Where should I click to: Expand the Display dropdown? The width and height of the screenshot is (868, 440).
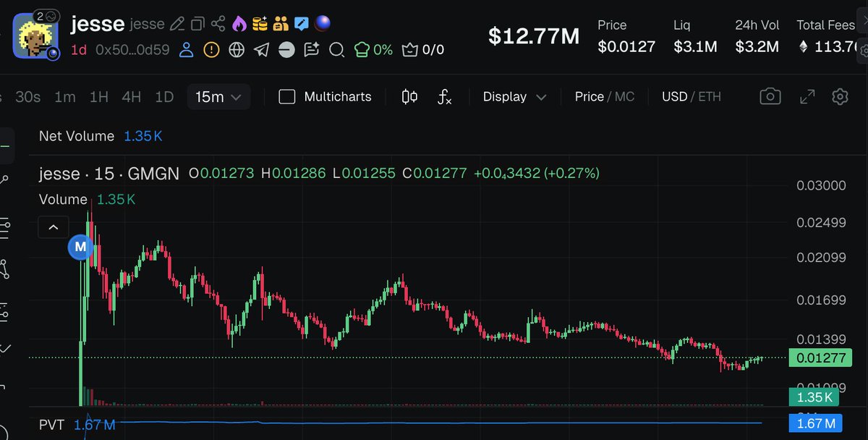(x=514, y=96)
